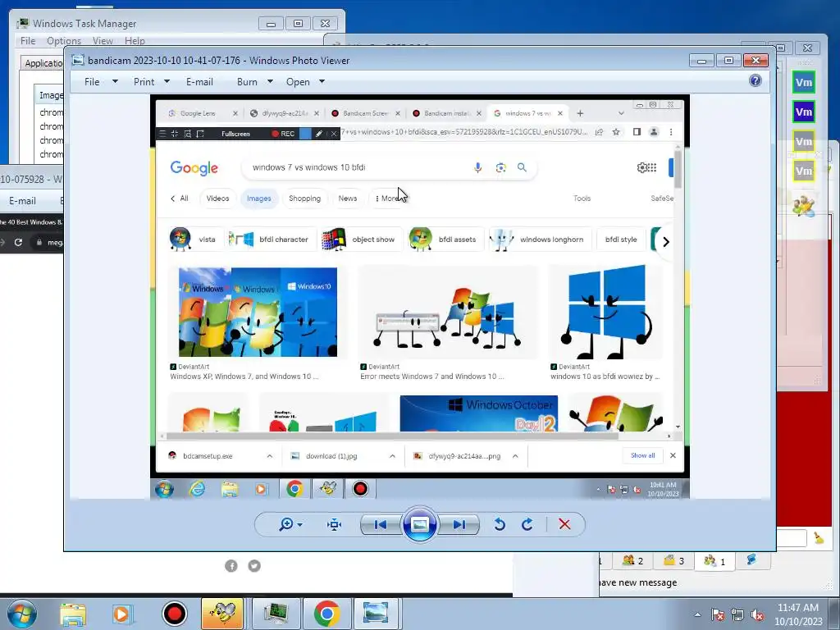
Task: Click the Facebook share icon
Action: [x=231, y=566]
